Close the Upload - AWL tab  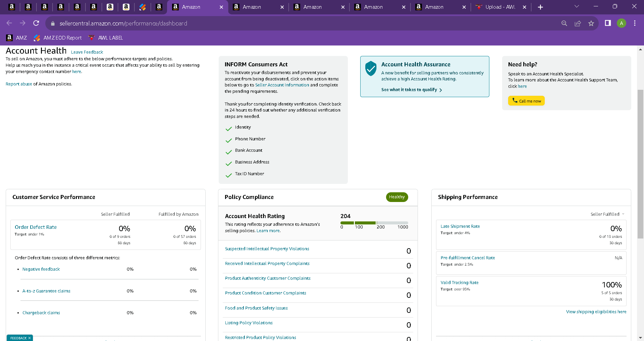[525, 7]
